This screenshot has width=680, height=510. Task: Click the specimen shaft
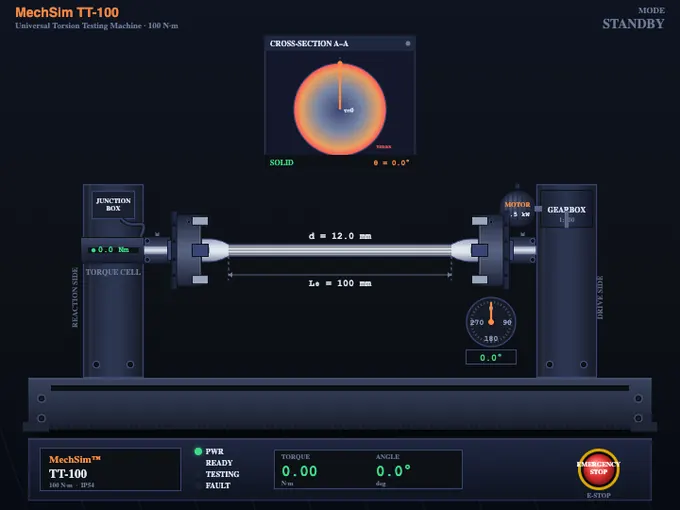coord(340,250)
